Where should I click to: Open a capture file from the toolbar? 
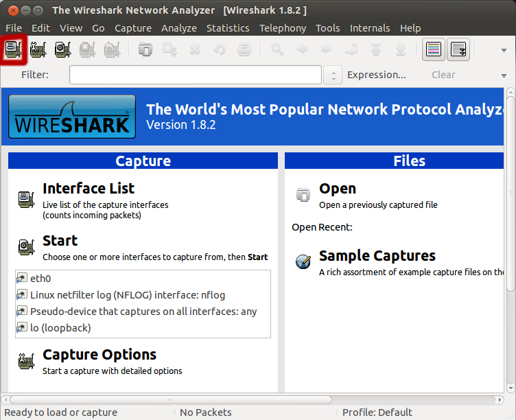click(145, 49)
